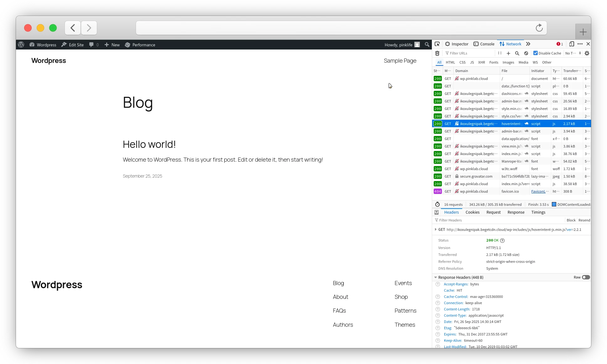
Task: Switch to the Console tab
Action: point(484,44)
